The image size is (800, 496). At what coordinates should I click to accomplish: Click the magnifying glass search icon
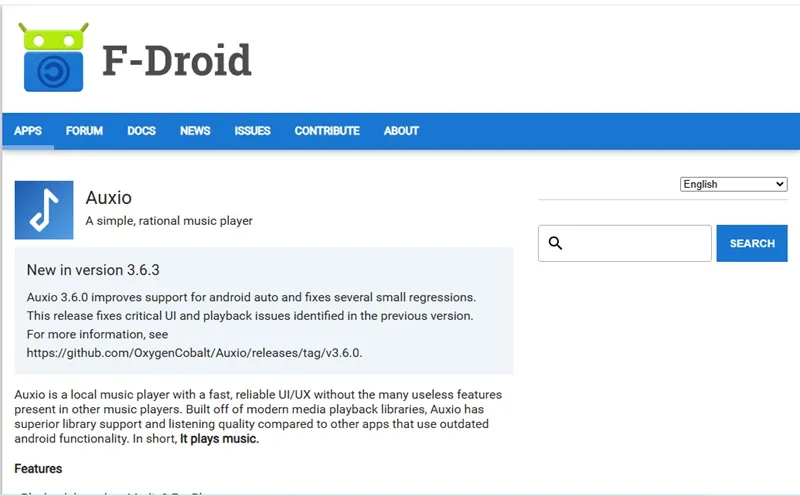(555, 243)
